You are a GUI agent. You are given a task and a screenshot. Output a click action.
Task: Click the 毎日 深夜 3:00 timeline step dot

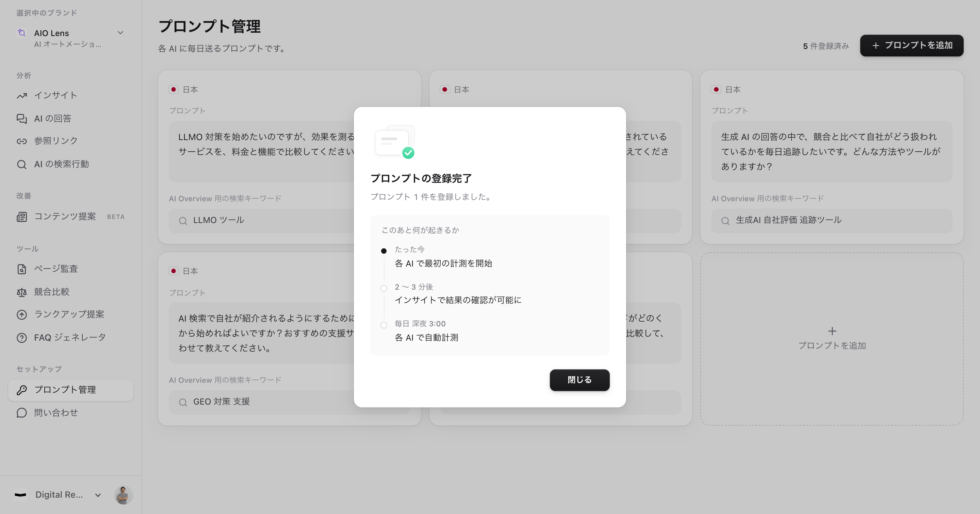click(x=384, y=325)
